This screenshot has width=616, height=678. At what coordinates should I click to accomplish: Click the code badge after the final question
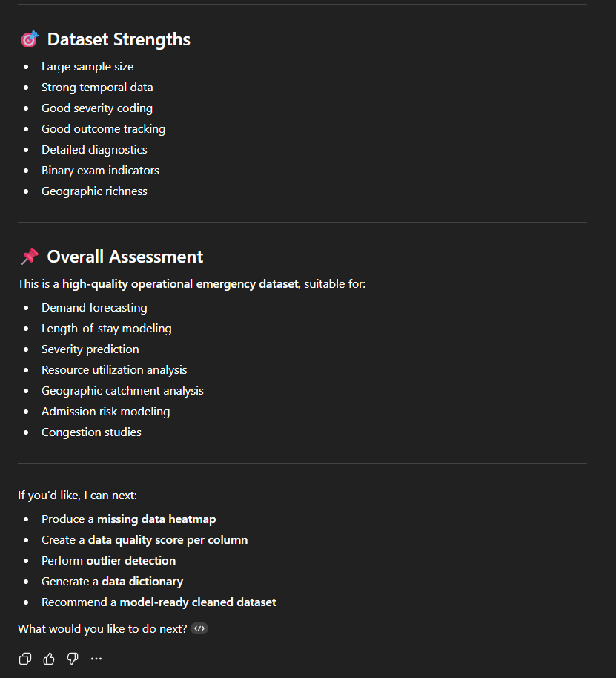coord(199,628)
